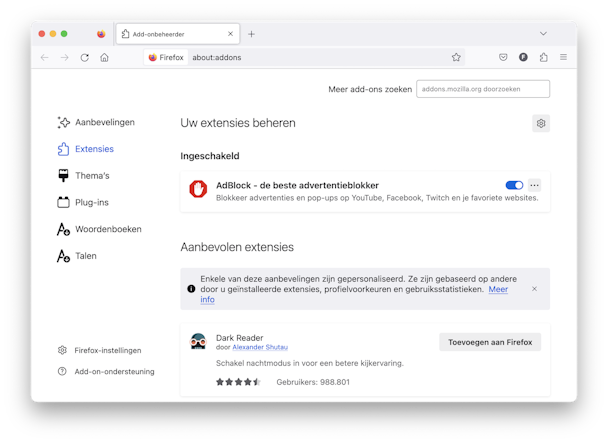Dismiss the personalized recommendations notice
The height and width of the screenshot is (443, 608).
point(534,289)
